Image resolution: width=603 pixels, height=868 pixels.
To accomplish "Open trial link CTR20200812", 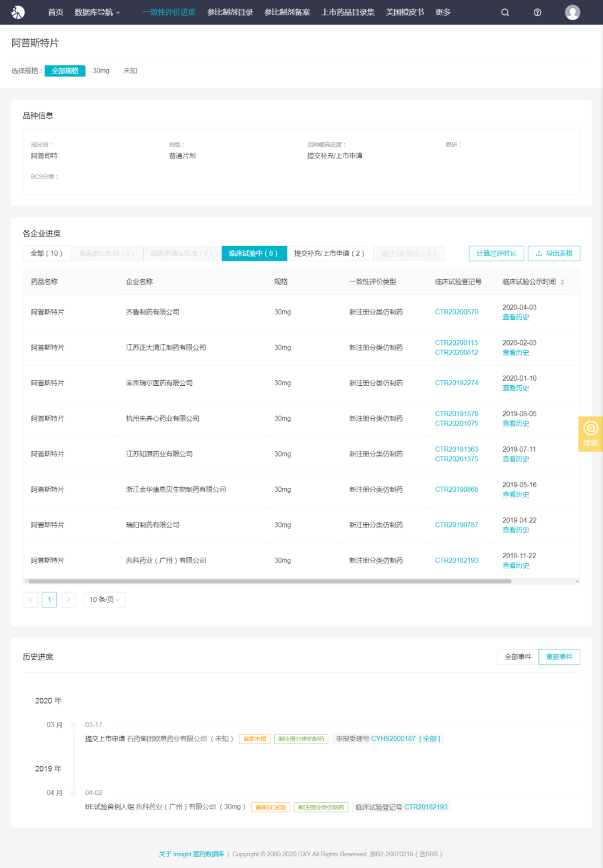I will (457, 353).
